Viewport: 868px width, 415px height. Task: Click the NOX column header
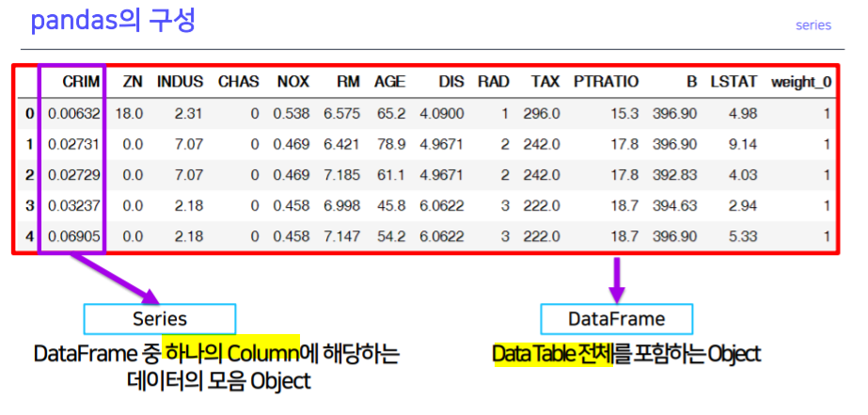click(293, 82)
